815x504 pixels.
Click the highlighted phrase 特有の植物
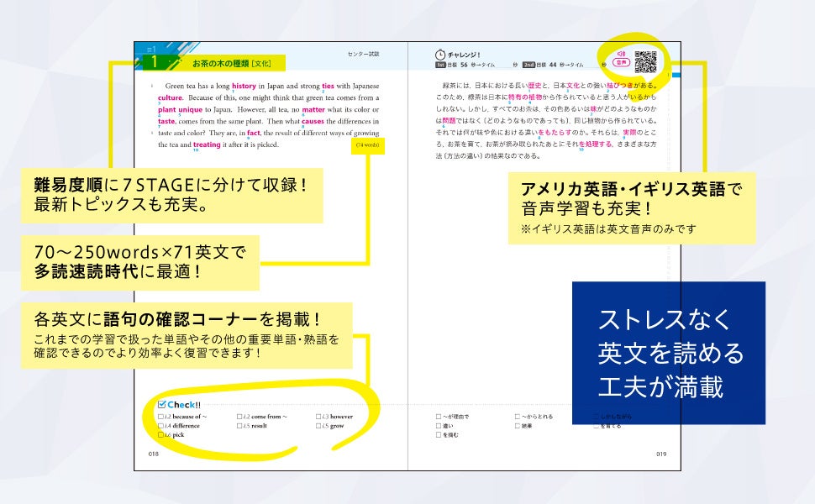coord(525,97)
